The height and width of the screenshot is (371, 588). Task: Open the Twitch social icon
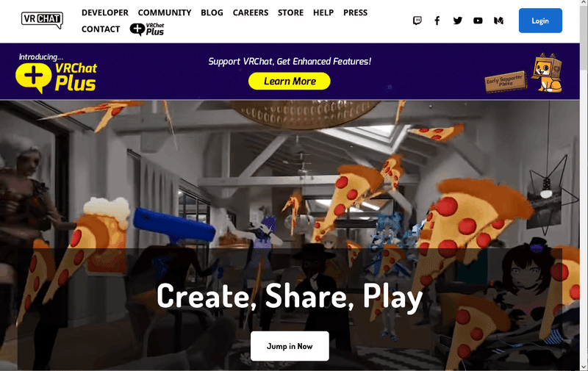[417, 21]
